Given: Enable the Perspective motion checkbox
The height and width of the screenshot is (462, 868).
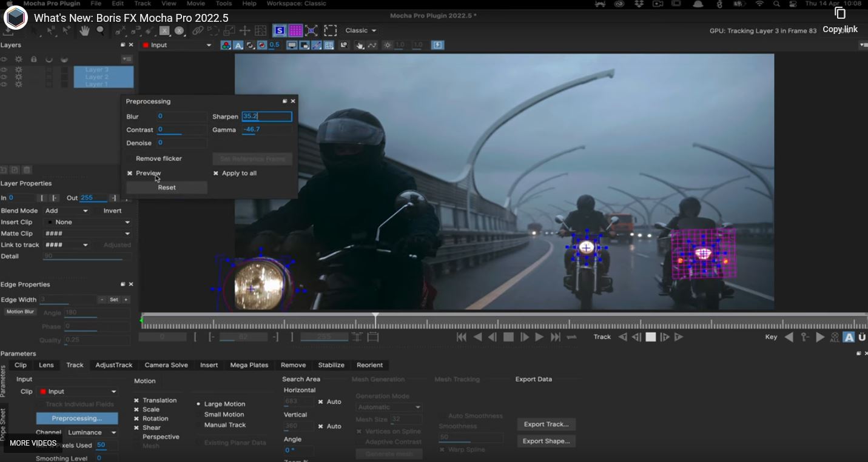Looking at the screenshot, I should [136, 437].
